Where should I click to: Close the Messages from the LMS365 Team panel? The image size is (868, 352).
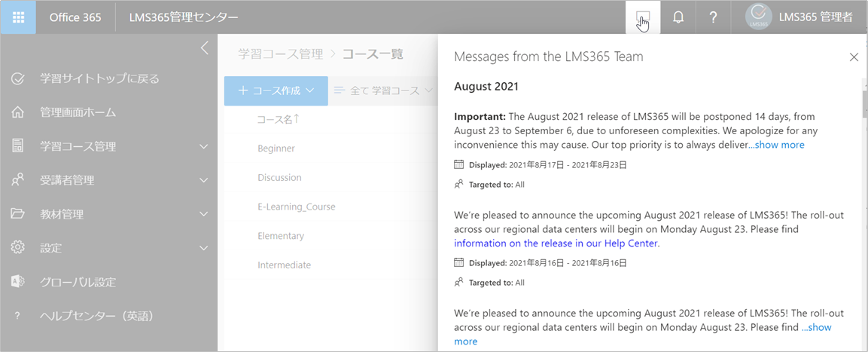pyautogui.click(x=854, y=57)
